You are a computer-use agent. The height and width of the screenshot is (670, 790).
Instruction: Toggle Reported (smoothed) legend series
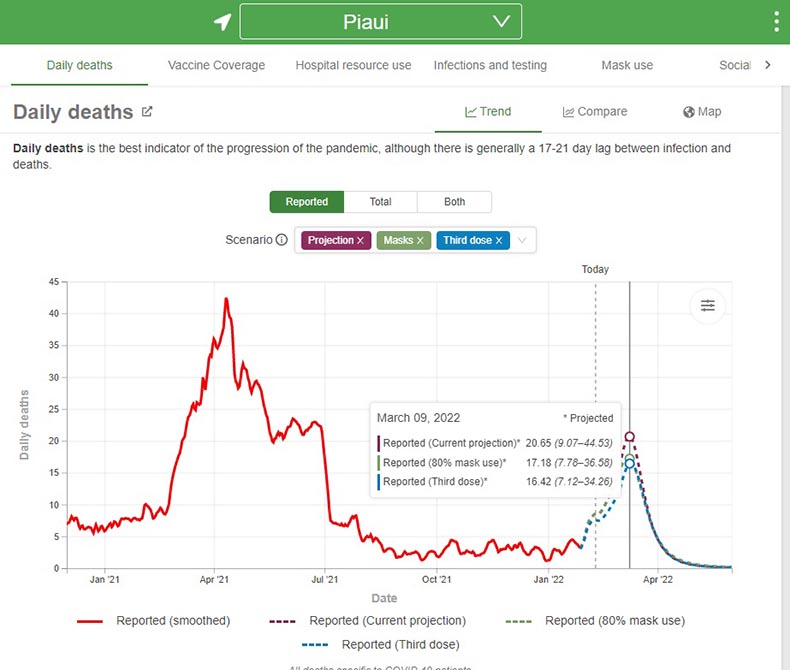pyautogui.click(x=154, y=621)
